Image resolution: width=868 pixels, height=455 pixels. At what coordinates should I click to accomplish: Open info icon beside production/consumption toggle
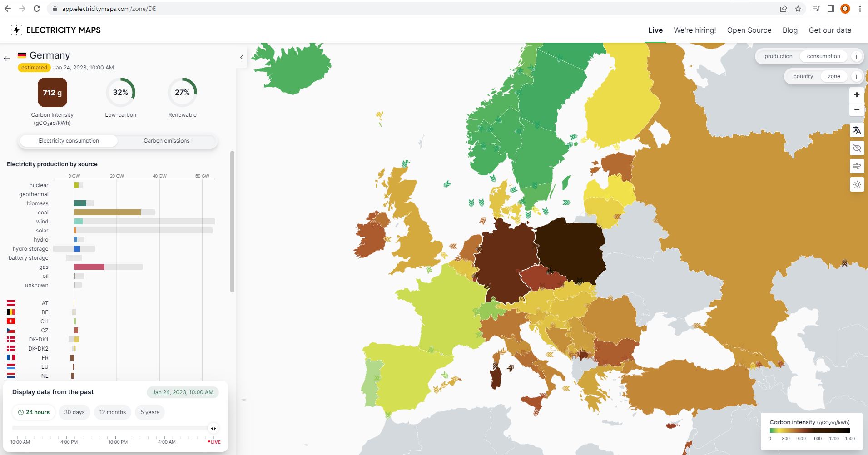[x=856, y=56]
